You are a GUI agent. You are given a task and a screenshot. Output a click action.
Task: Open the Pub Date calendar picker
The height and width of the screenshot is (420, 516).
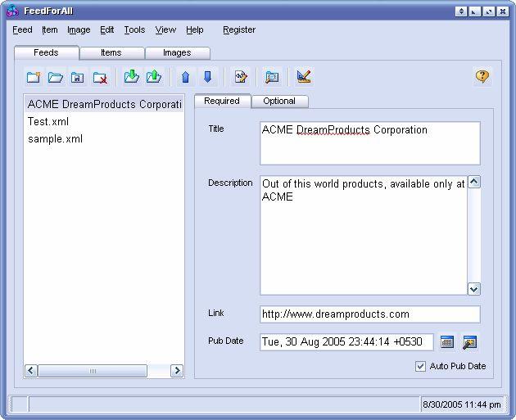tap(447, 342)
